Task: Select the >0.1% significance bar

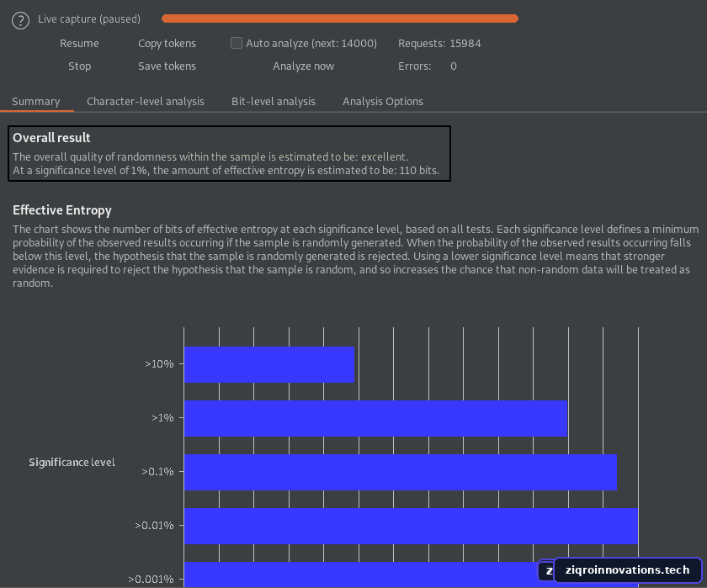Action: pos(401,472)
